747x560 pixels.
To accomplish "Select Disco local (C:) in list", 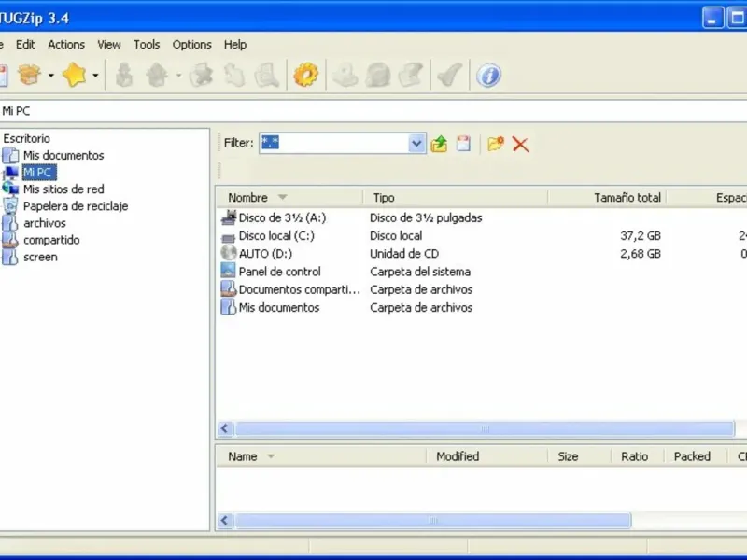I will [x=276, y=236].
